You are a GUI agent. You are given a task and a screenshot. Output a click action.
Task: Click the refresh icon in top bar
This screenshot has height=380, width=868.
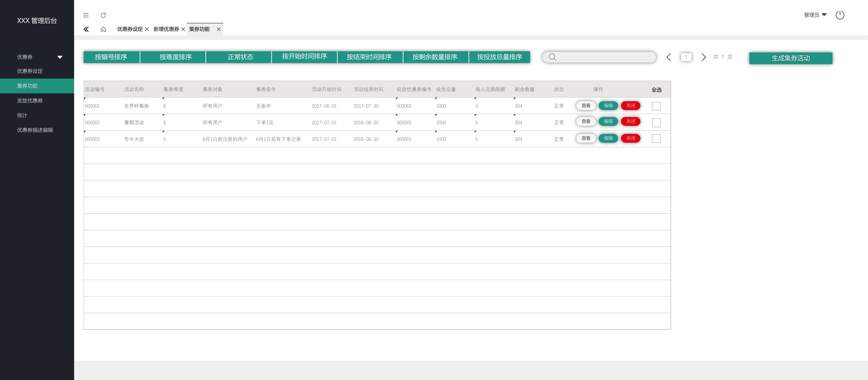[103, 15]
